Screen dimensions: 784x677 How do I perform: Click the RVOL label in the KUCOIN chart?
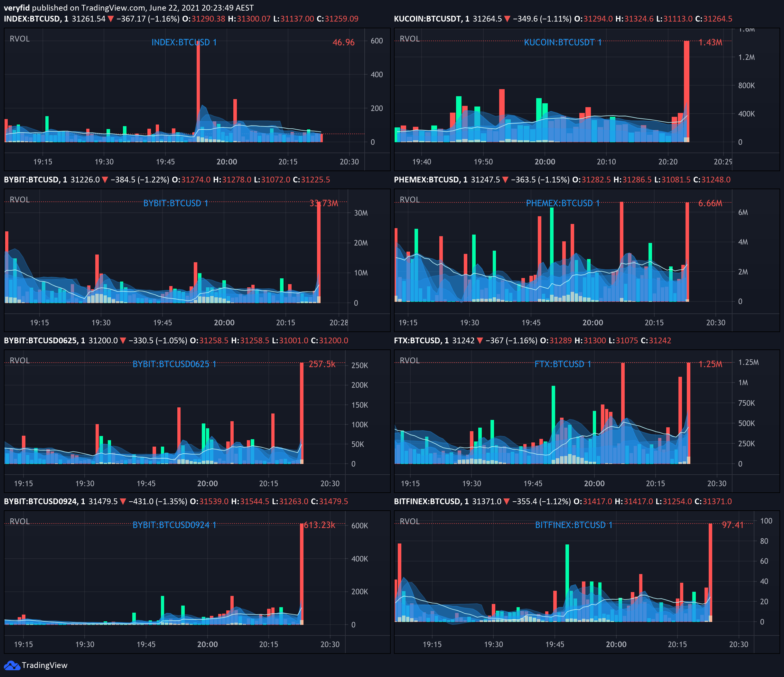click(x=410, y=39)
